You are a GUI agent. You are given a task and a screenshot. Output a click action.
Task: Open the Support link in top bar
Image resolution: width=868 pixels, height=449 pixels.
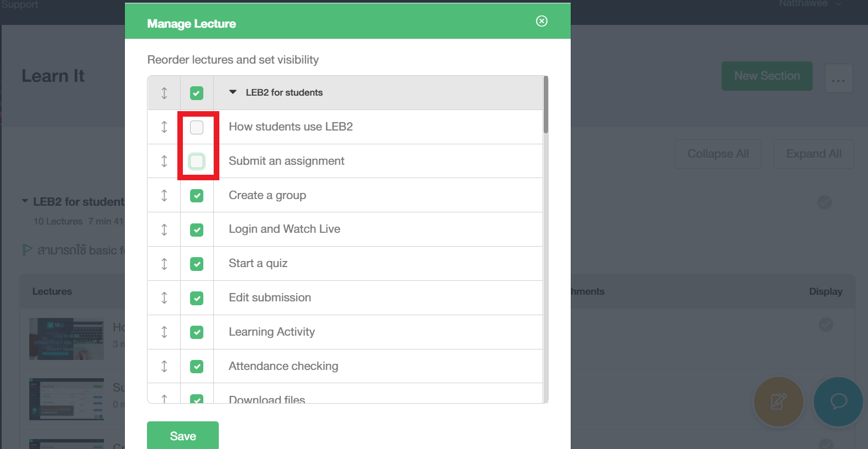pyautogui.click(x=19, y=4)
